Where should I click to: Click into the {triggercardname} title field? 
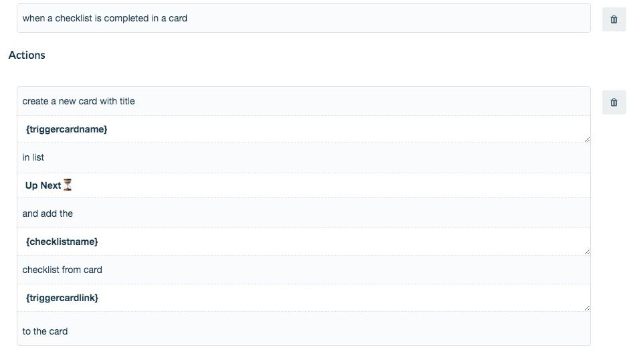(303, 130)
